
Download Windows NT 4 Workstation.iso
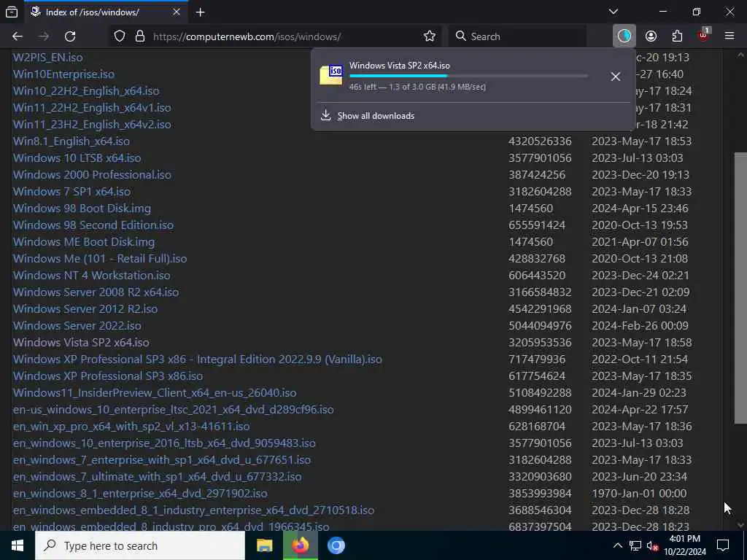[x=91, y=275]
